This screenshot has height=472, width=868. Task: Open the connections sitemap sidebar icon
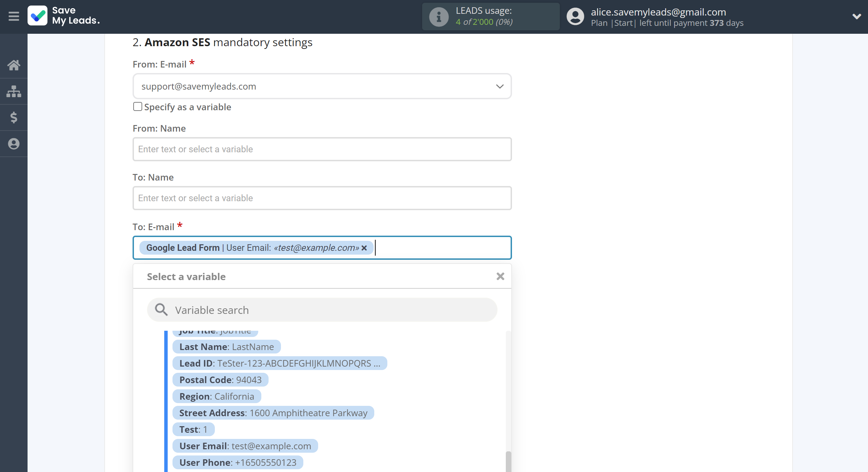[x=14, y=91]
